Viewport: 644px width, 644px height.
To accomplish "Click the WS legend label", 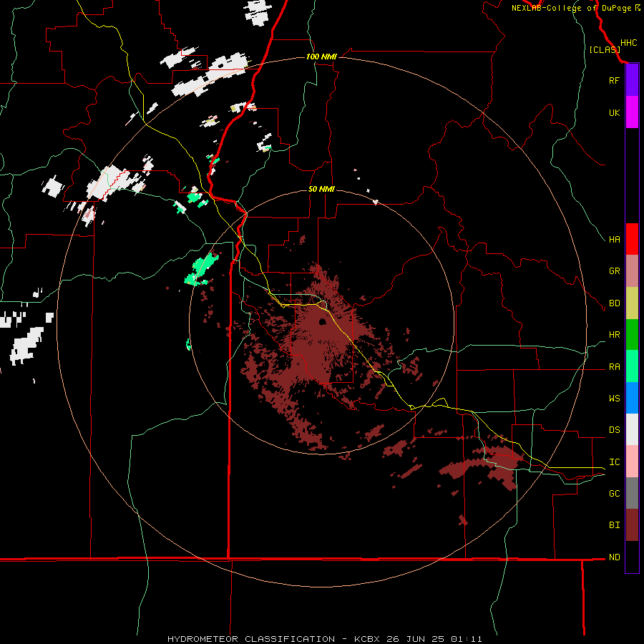I will 614,398.
